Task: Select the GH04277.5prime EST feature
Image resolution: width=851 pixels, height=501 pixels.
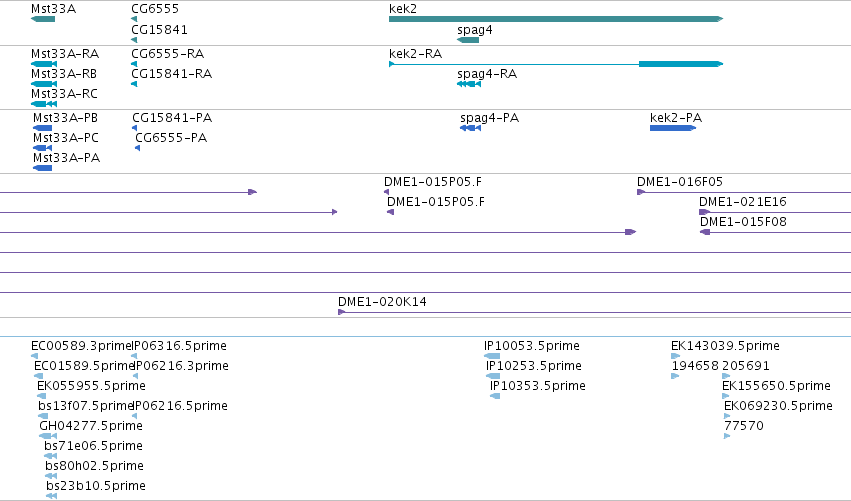Action: pyautogui.click(x=48, y=436)
